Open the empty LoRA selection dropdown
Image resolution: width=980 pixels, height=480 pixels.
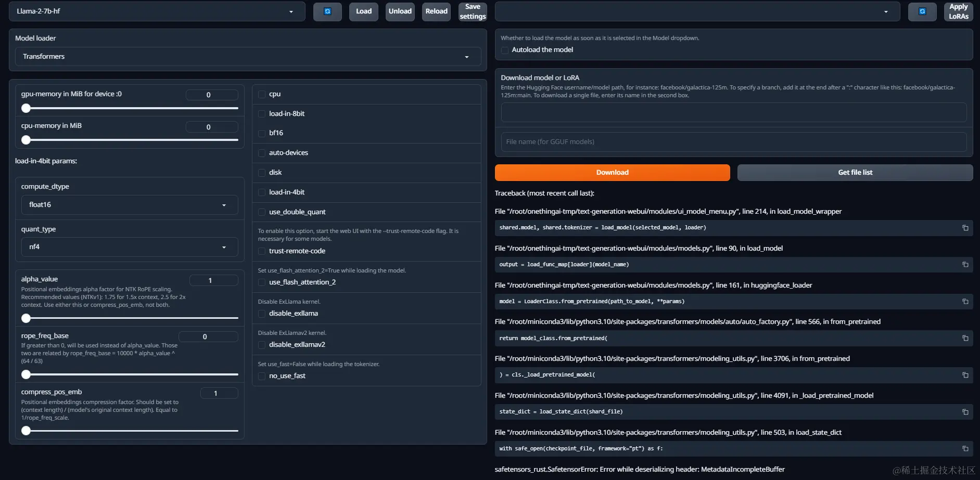coord(697,11)
